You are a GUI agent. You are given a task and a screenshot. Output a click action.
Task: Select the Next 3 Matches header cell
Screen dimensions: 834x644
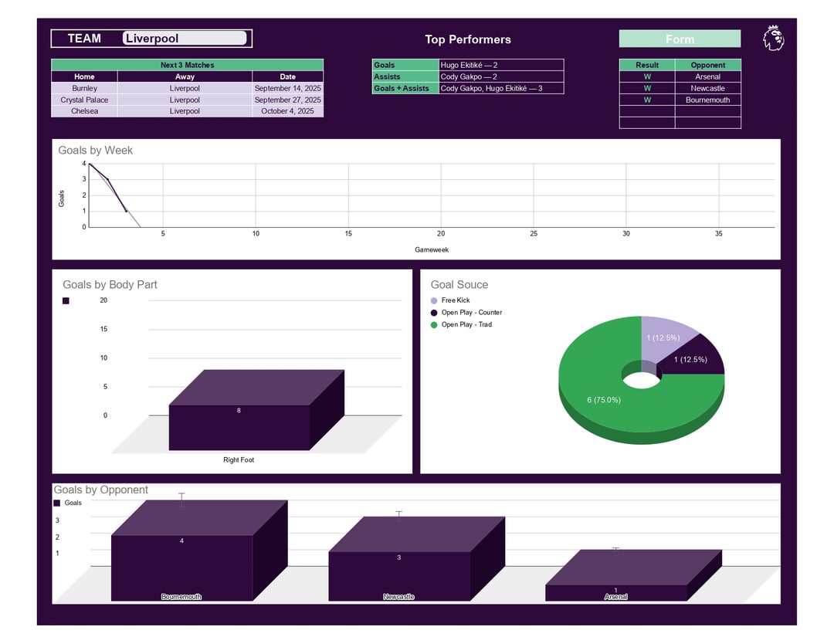[x=187, y=65]
